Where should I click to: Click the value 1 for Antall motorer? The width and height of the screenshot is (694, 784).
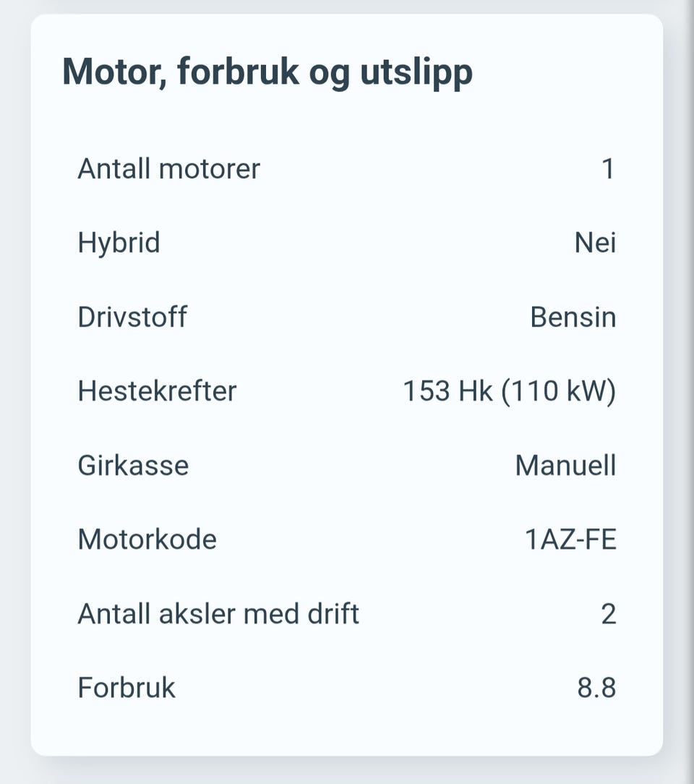pos(608,169)
